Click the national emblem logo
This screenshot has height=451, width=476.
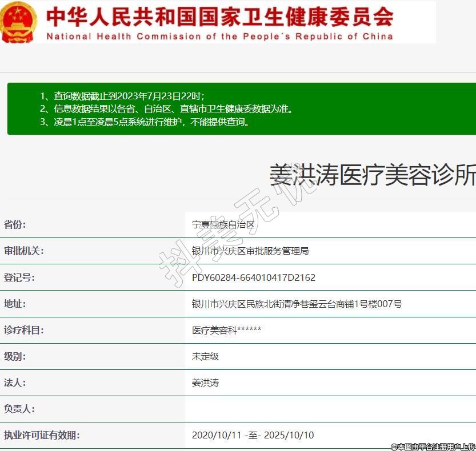pyautogui.click(x=18, y=22)
